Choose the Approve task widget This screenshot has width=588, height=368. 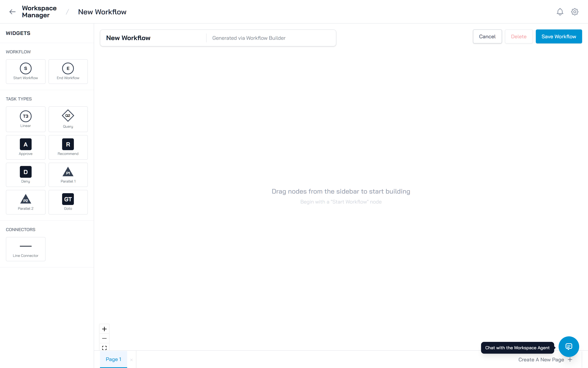click(x=26, y=147)
